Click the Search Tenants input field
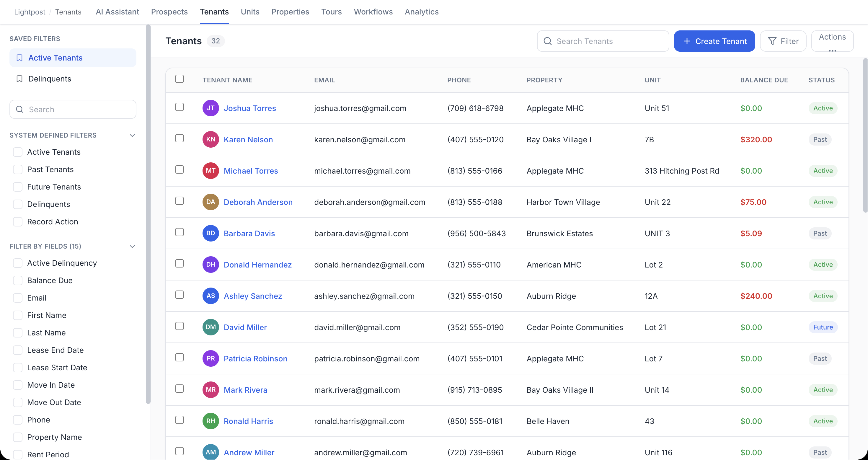Screen dimensions: 868x460 tap(603, 41)
